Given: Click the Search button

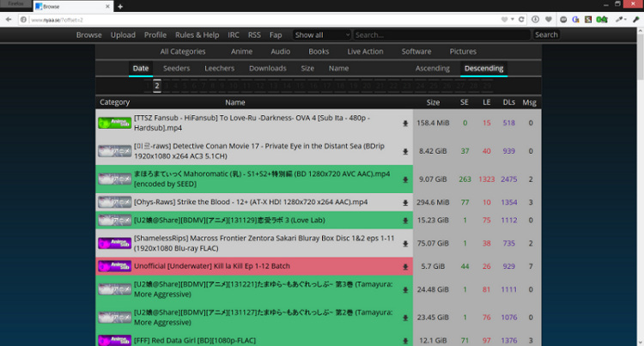Looking at the screenshot, I should tap(546, 35).
